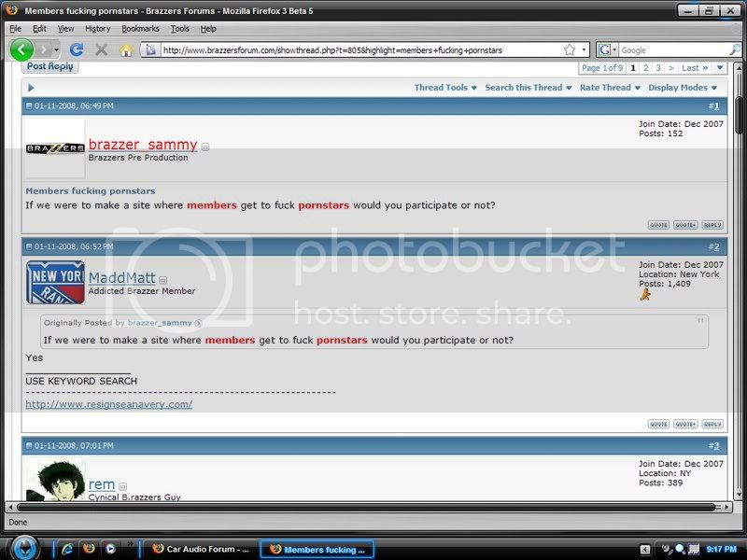The height and width of the screenshot is (560, 747).
Task: Stop loading with the X icon
Action: [x=101, y=49]
